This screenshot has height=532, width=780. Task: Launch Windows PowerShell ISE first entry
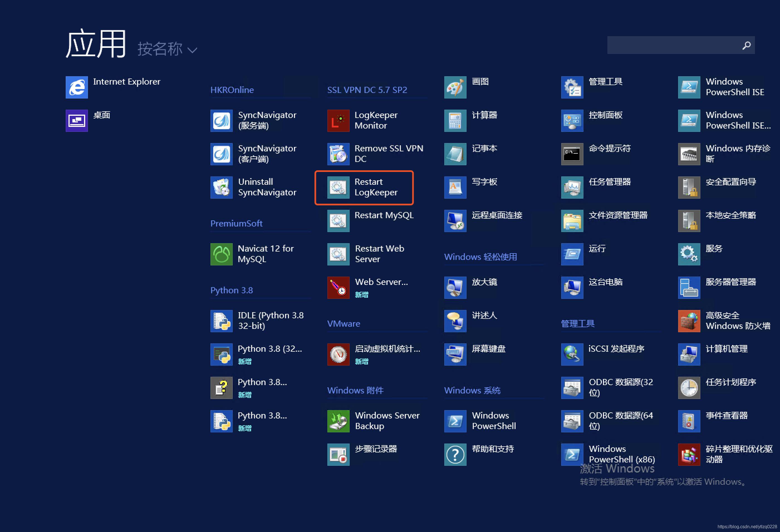(x=689, y=87)
